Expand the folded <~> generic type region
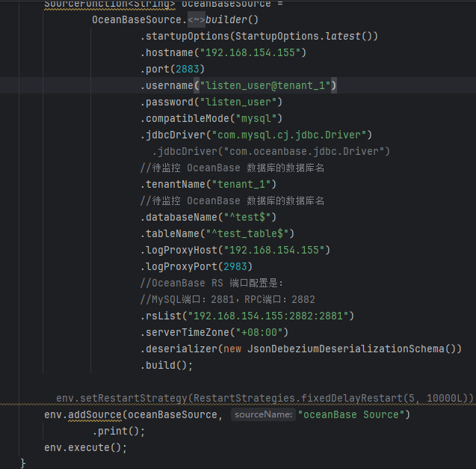The height and width of the screenshot is (469, 476). pos(197,19)
